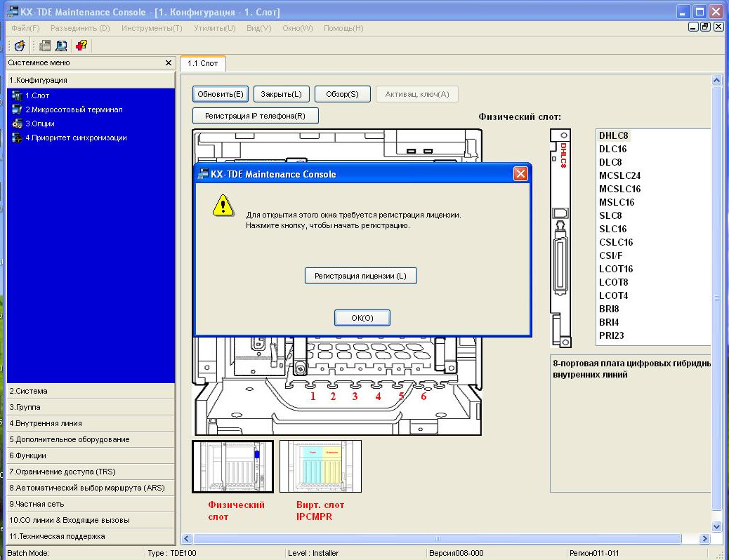Expand 5.Дополнительное оборудование section
Screen dimensions: 729x560
(91, 439)
